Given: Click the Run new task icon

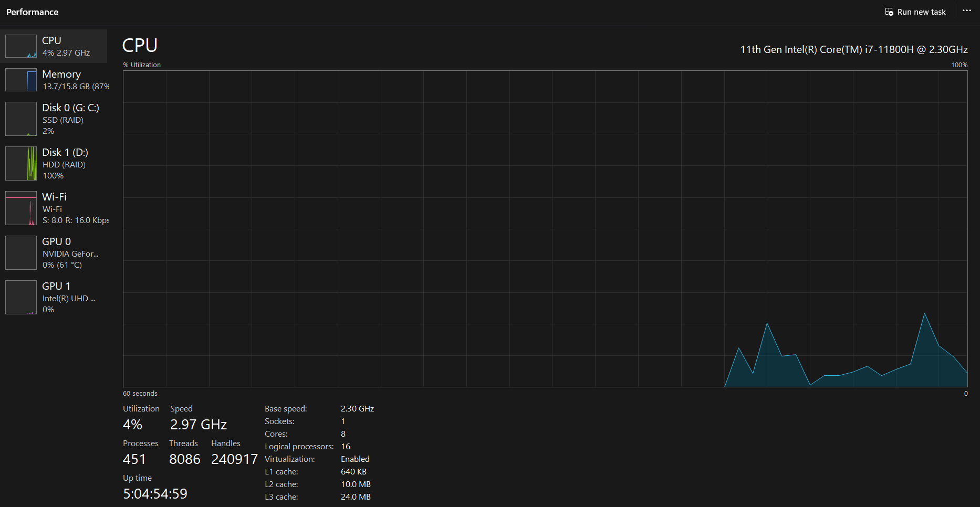Looking at the screenshot, I should pyautogui.click(x=889, y=12).
